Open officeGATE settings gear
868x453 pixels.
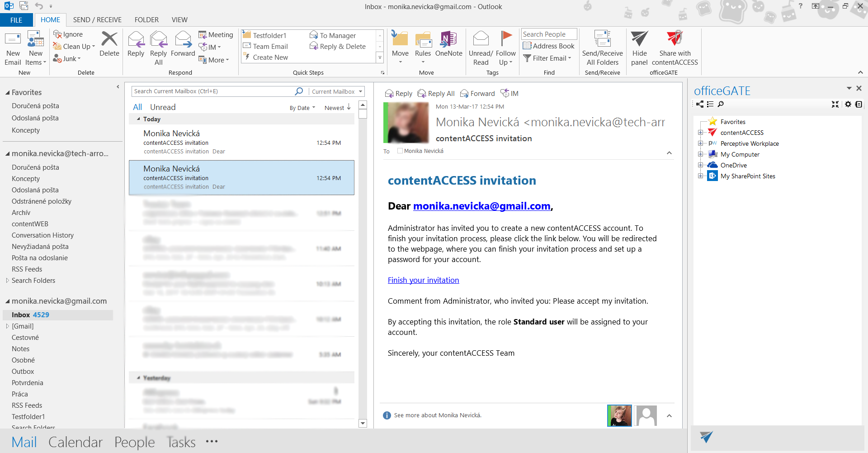[848, 105]
